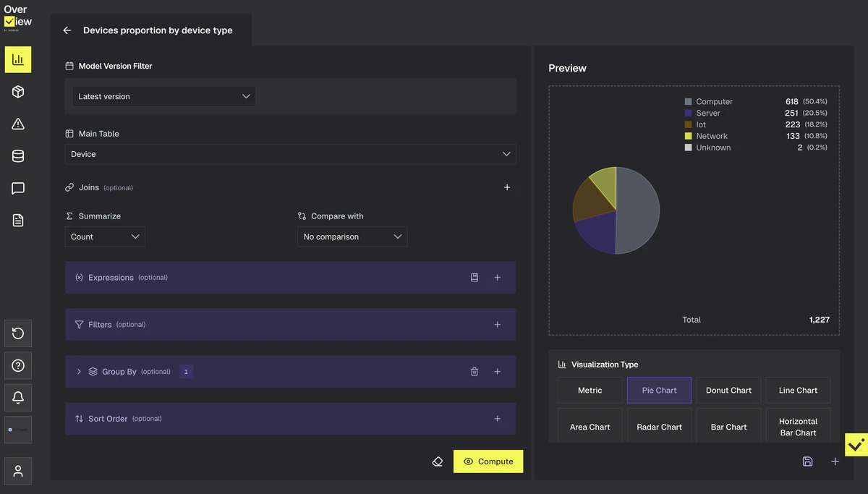Screen dimensions: 868x494
Task: Add a join with the plus icon
Action: pyautogui.click(x=507, y=187)
